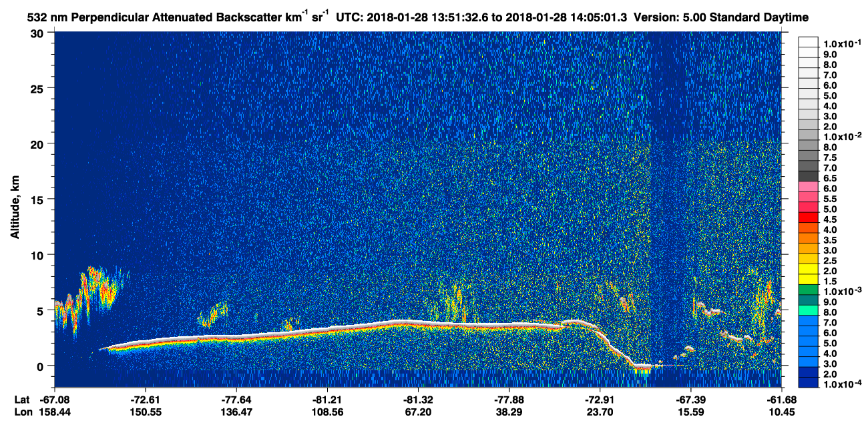Click the colorbar label "2.5"
This screenshot has height=445, width=868.
click(830, 261)
